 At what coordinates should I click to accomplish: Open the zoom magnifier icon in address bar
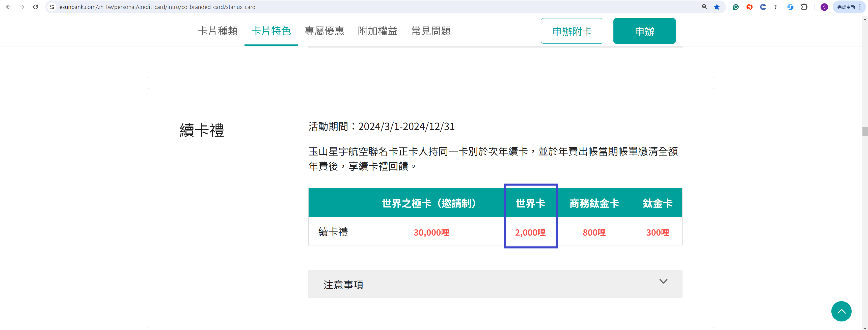point(704,7)
